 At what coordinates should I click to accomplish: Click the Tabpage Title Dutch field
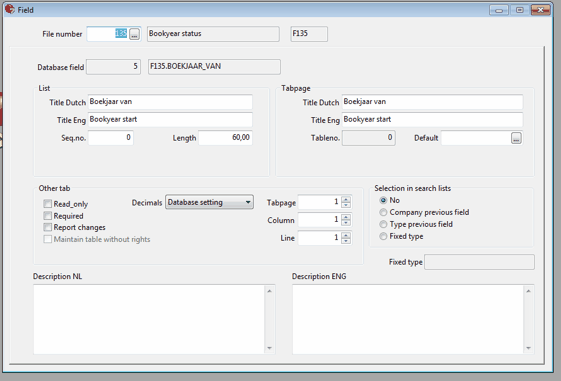click(x=432, y=102)
